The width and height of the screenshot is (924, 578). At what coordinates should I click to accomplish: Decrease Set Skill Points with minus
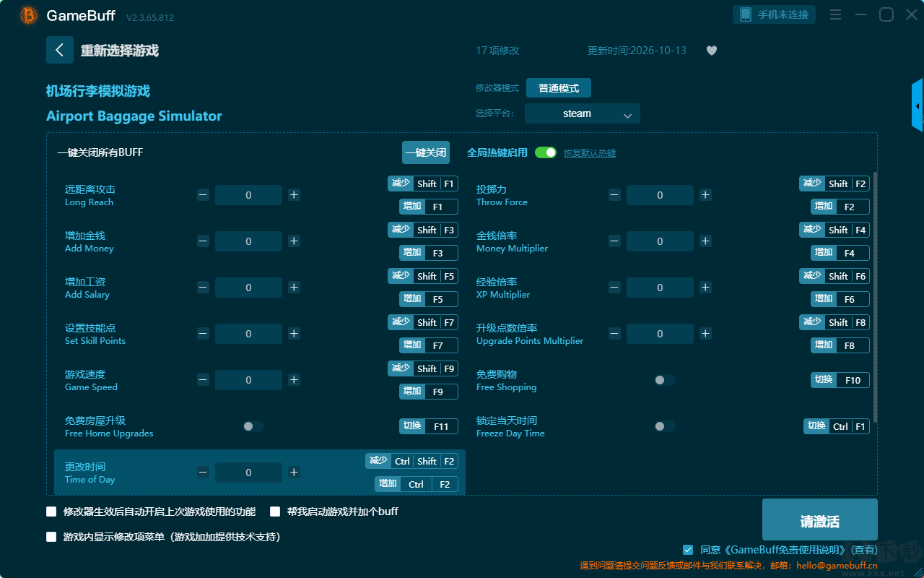point(204,334)
